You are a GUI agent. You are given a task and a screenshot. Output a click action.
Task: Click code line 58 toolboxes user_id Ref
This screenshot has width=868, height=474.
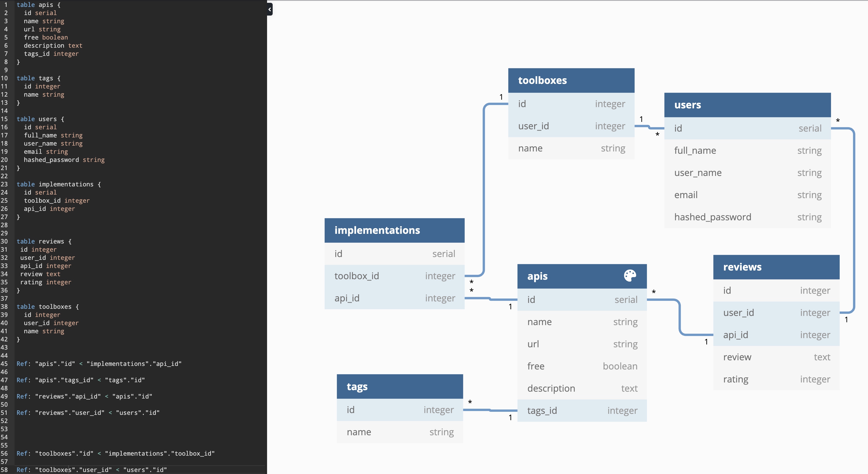tap(92, 470)
